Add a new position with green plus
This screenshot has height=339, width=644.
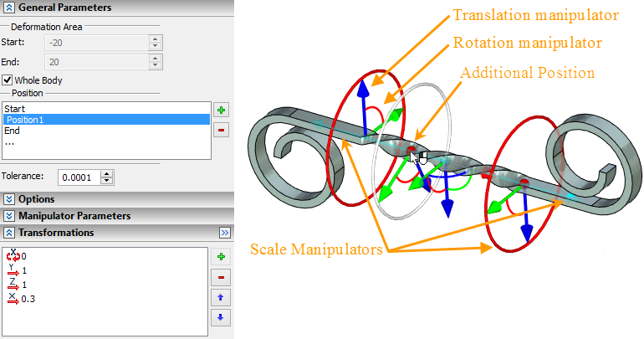(221, 110)
